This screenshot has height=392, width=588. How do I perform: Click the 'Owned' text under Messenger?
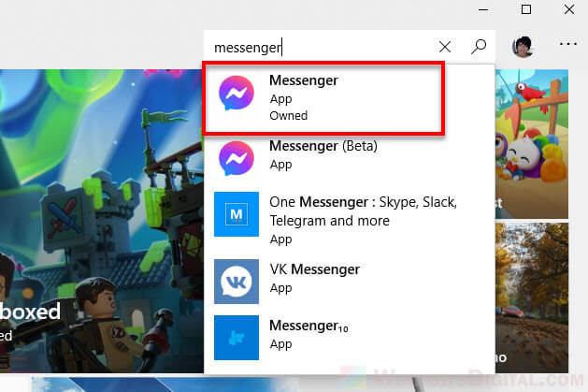[x=288, y=115]
